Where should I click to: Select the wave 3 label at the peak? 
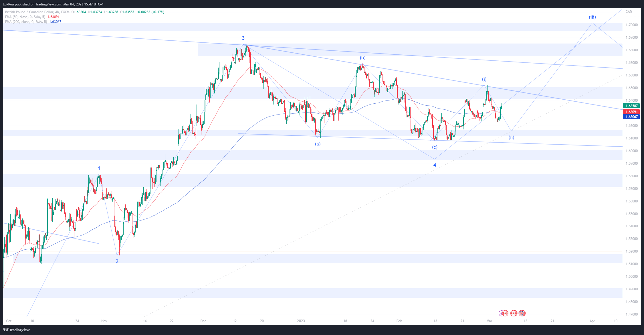[x=243, y=38]
